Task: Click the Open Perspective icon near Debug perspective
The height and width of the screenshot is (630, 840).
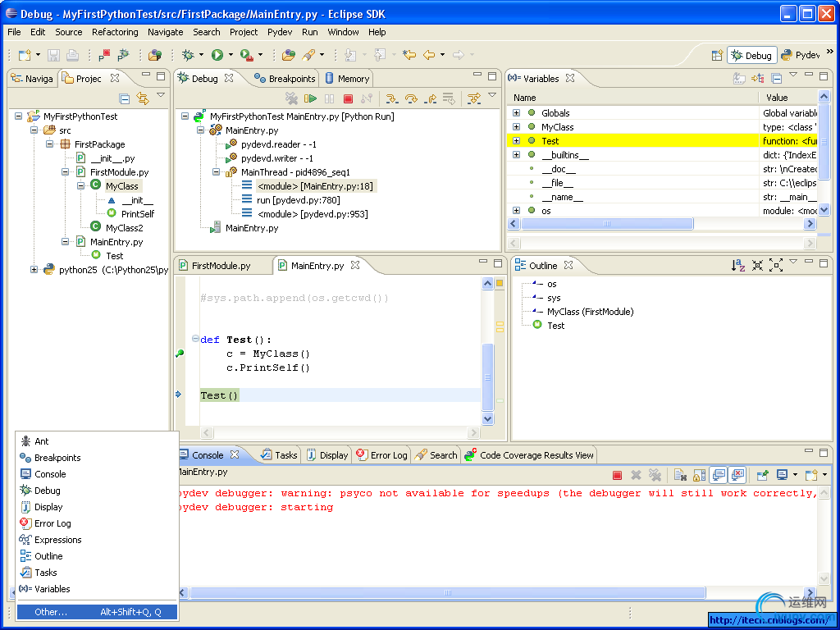Action: coord(717,55)
